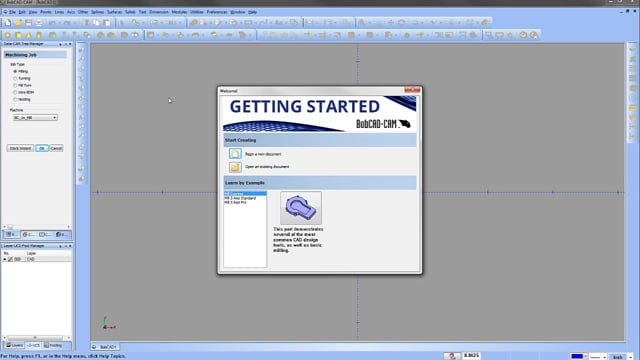The height and width of the screenshot is (360, 640).
Task: Click the Layer manager horizontal scrollbar
Action: point(36,338)
